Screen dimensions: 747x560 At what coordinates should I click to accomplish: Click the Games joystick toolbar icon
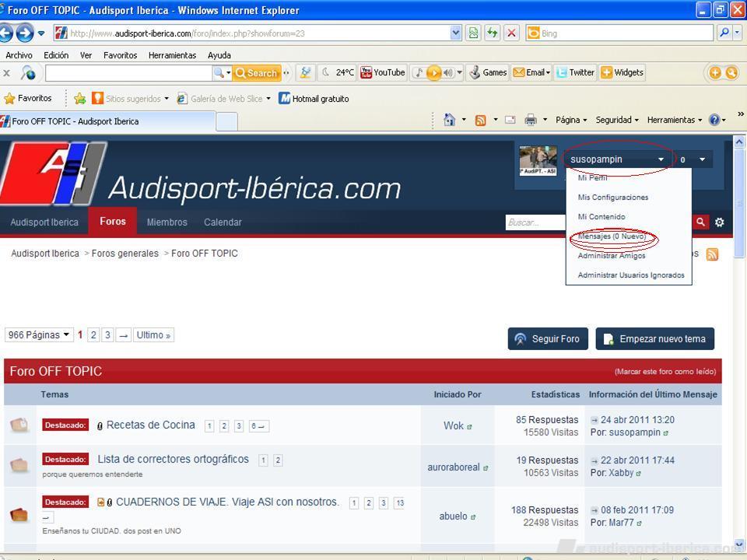[488, 72]
